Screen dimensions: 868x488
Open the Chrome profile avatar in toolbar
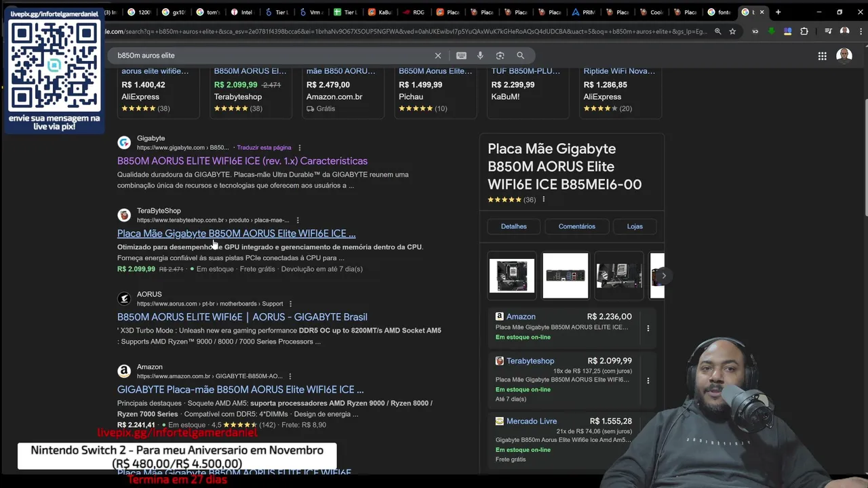(844, 31)
